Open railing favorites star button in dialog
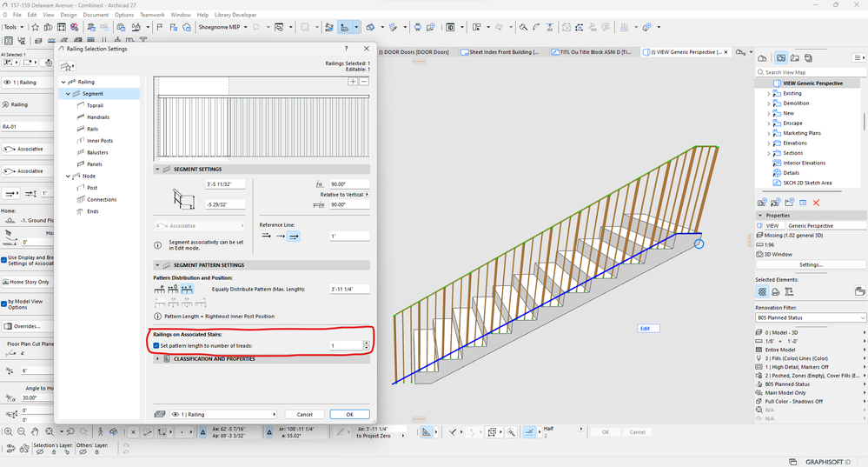The image size is (868, 467). (67, 66)
